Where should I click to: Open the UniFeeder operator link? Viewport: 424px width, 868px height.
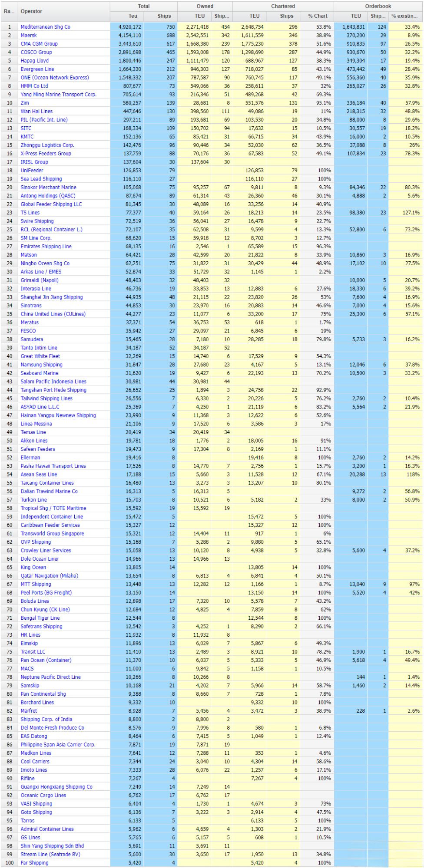coord(32,171)
